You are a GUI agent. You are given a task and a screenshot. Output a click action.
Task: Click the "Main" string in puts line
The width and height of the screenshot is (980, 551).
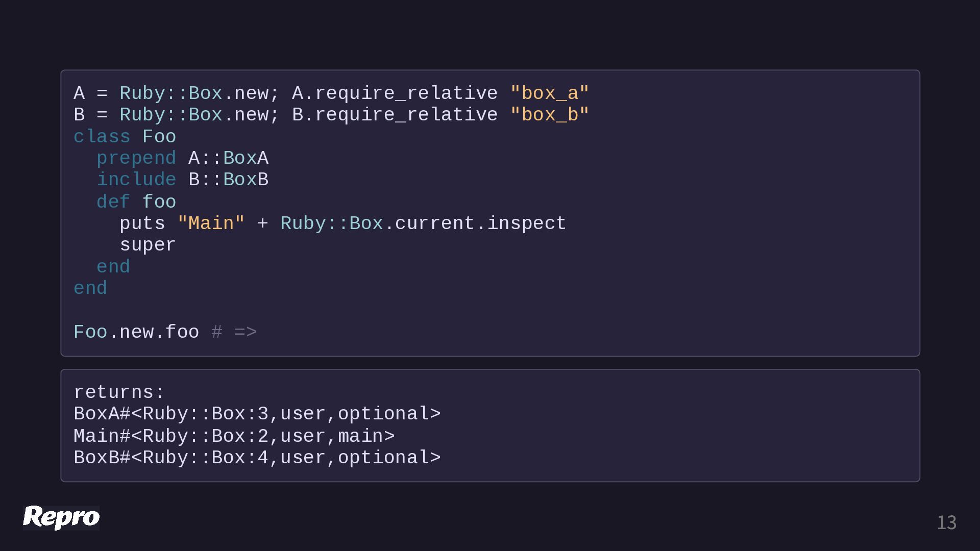[x=211, y=223]
